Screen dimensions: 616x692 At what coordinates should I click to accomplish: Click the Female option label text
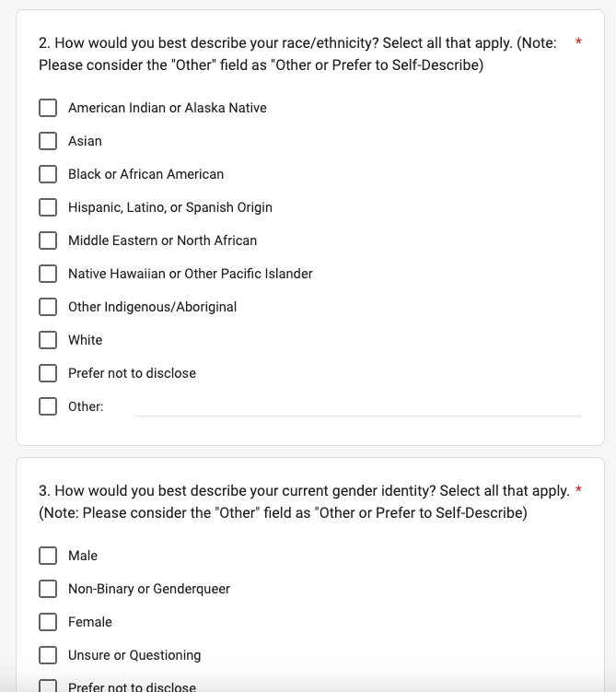click(90, 622)
